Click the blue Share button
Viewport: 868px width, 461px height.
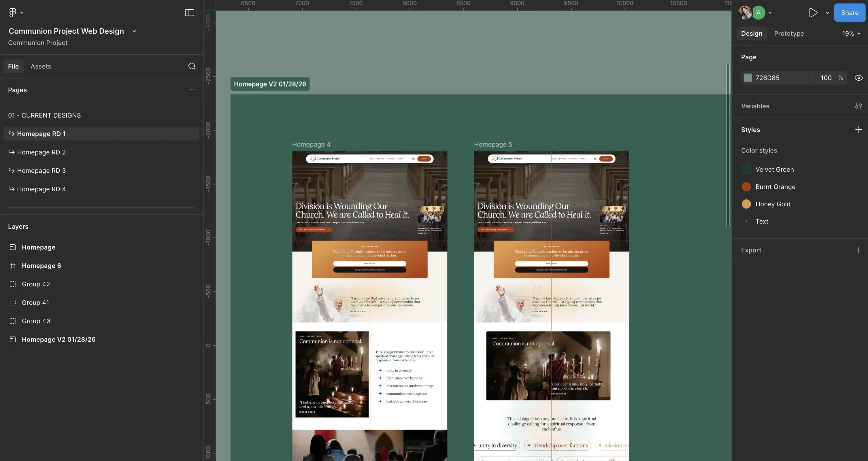tap(850, 13)
